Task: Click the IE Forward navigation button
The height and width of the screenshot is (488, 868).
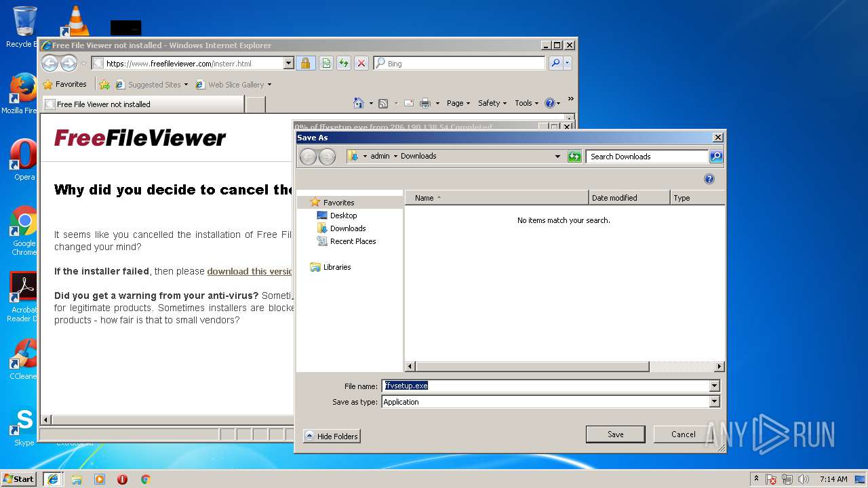Action: click(x=68, y=63)
